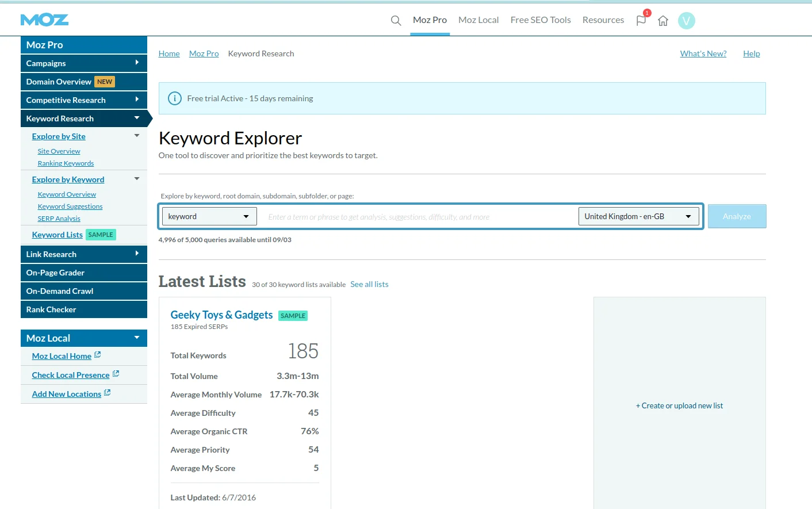
Task: Collapse the Explore by Site arrow
Action: 137,136
